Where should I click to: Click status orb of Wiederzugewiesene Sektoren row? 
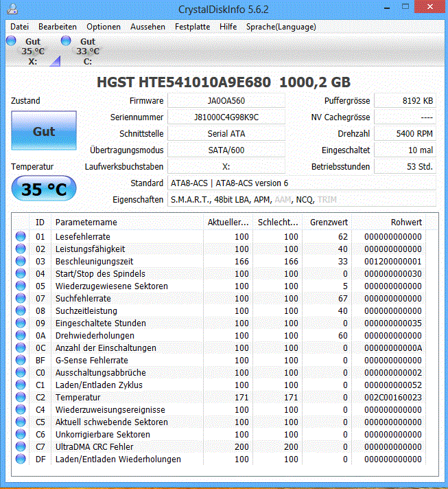click(21, 286)
